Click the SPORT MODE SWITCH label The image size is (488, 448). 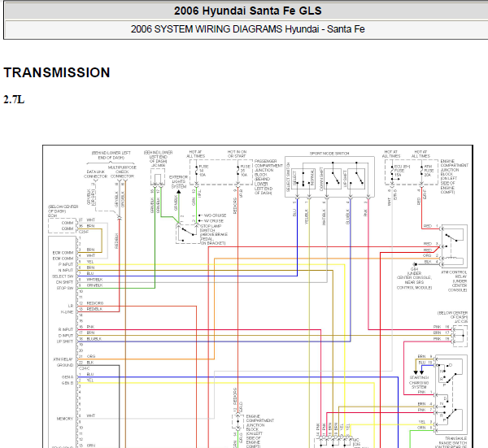pyautogui.click(x=329, y=154)
